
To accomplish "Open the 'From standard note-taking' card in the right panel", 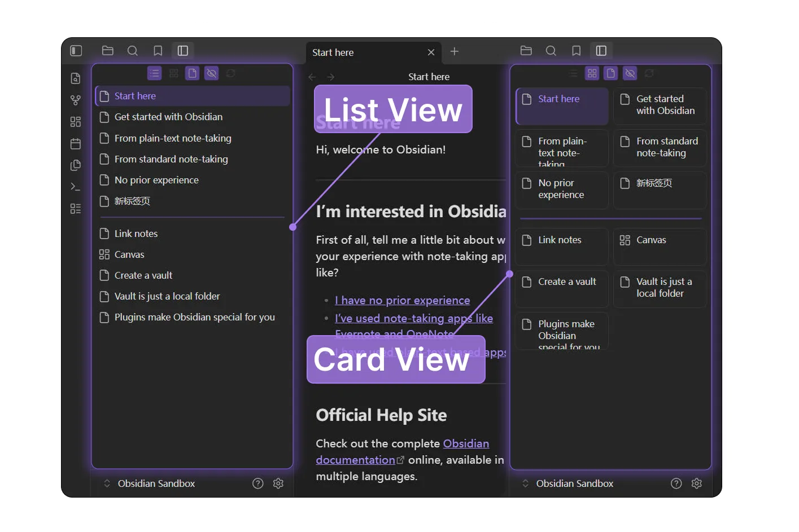I will click(660, 148).
